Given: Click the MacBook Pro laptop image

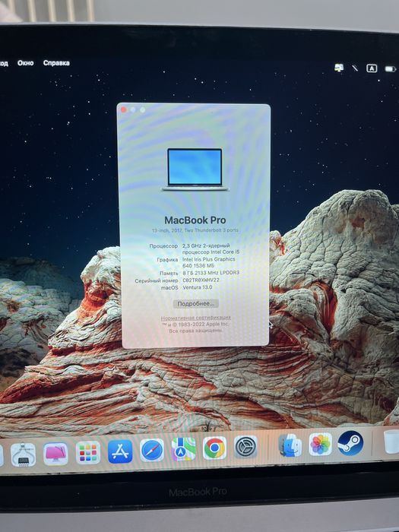Looking at the screenshot, I should point(195,169).
